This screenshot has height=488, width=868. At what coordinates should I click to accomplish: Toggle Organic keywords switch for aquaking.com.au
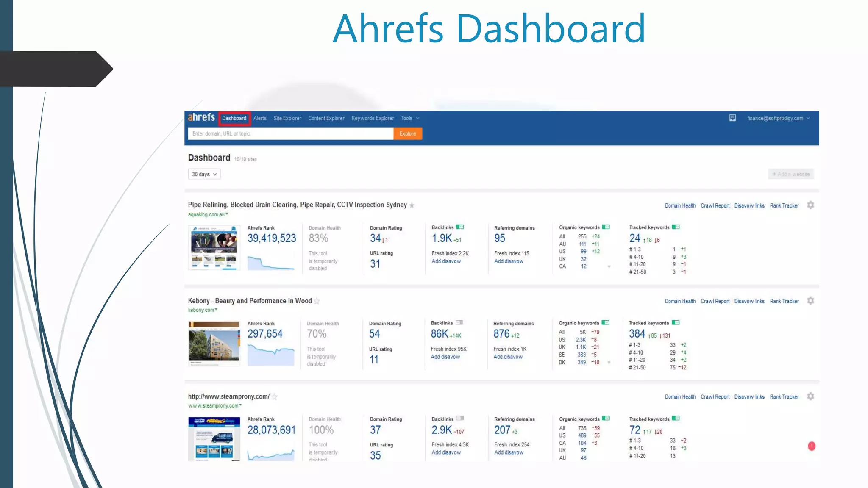(606, 227)
